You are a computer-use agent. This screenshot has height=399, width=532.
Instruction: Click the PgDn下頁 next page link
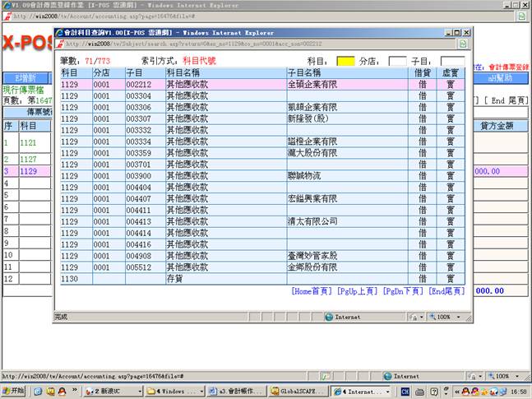click(x=403, y=291)
